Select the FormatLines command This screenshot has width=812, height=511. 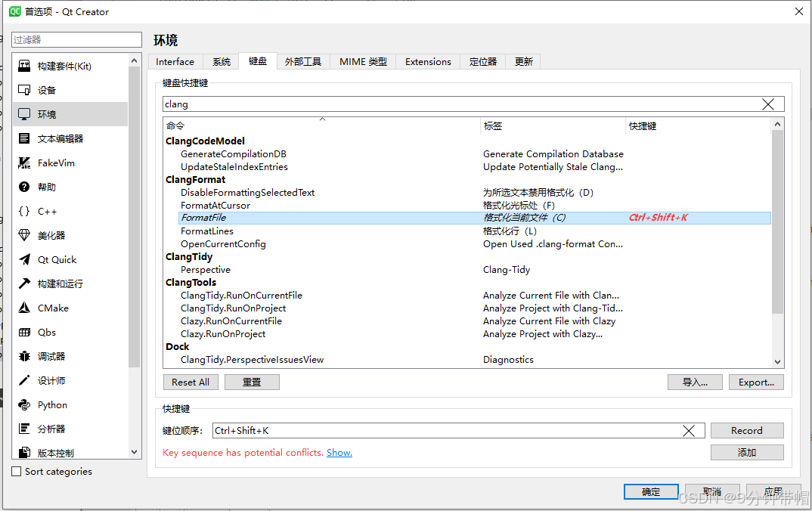coord(207,231)
